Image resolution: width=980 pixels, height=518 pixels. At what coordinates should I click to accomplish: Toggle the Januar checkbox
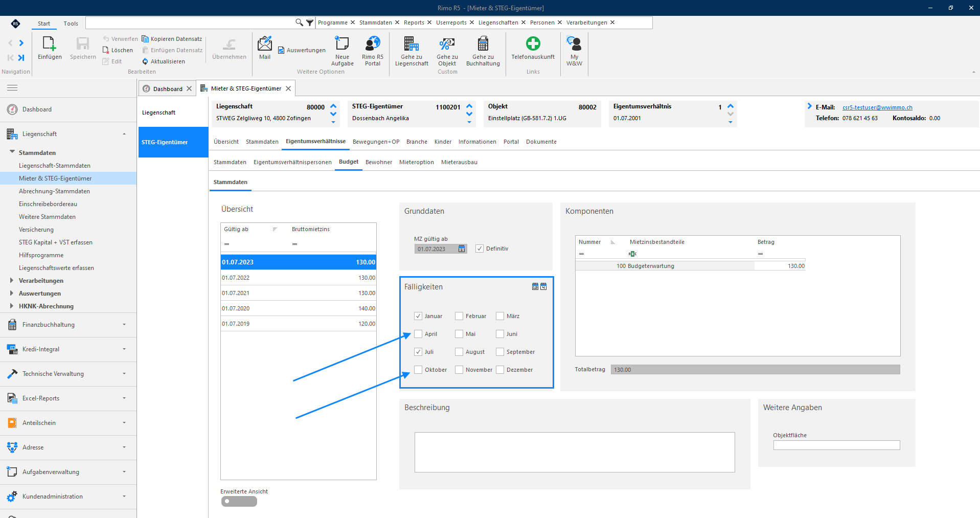(418, 316)
